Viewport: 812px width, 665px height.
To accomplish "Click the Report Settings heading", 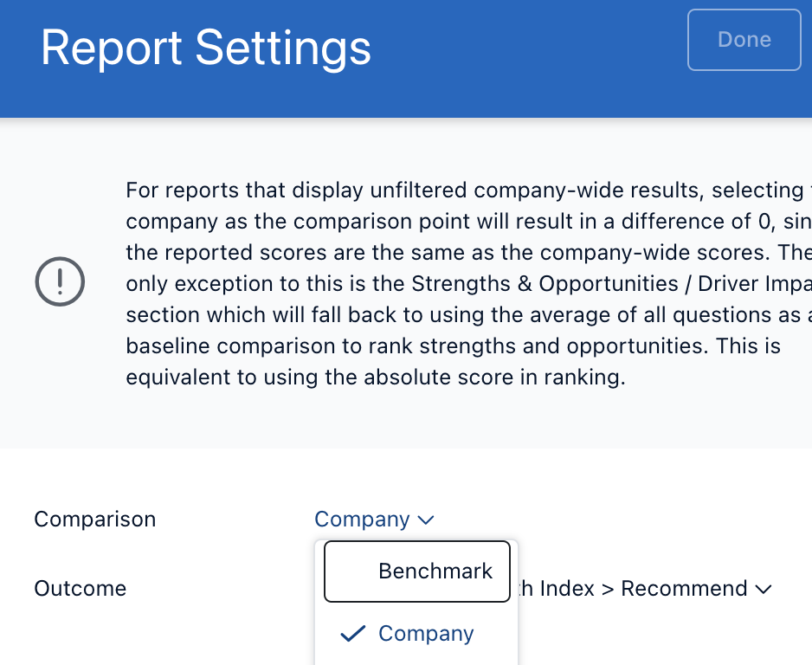I will pyautogui.click(x=205, y=48).
